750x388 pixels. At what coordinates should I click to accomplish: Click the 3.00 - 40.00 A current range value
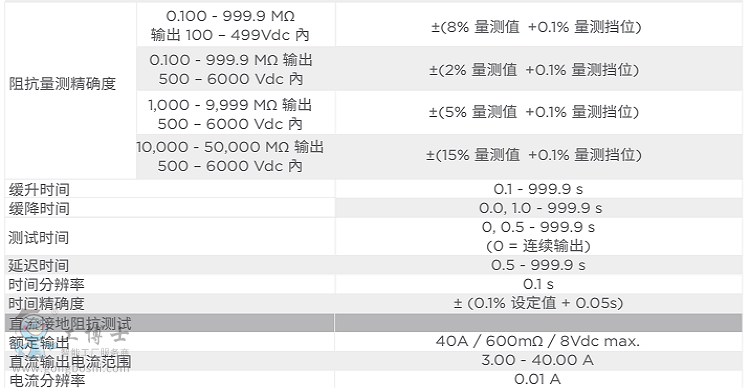click(538, 360)
